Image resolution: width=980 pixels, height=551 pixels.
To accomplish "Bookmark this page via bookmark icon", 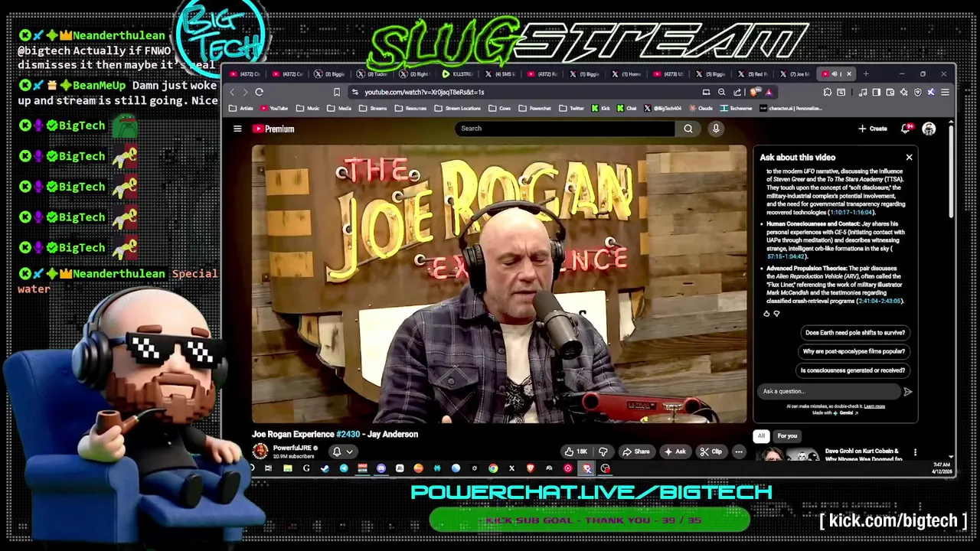I will 336,92.
